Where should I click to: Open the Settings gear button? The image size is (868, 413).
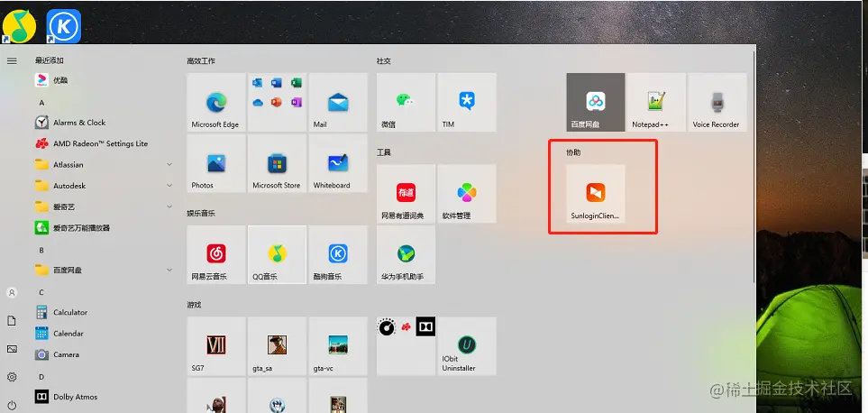[12, 377]
